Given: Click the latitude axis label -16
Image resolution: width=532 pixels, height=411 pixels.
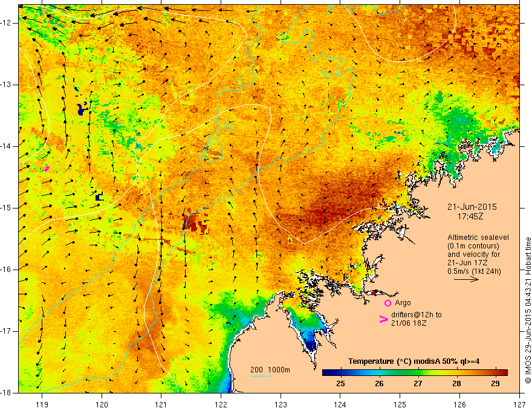Looking at the screenshot, I should [6, 270].
